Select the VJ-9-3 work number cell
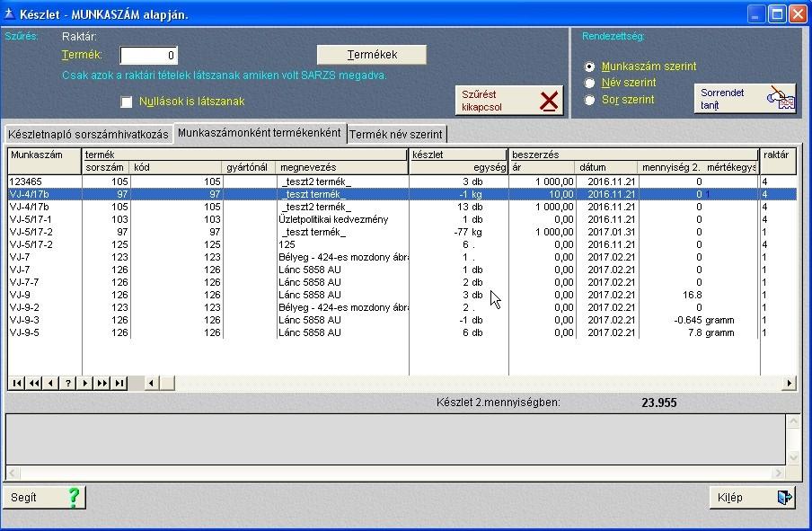Screen dimensions: 812x531 (45, 320)
